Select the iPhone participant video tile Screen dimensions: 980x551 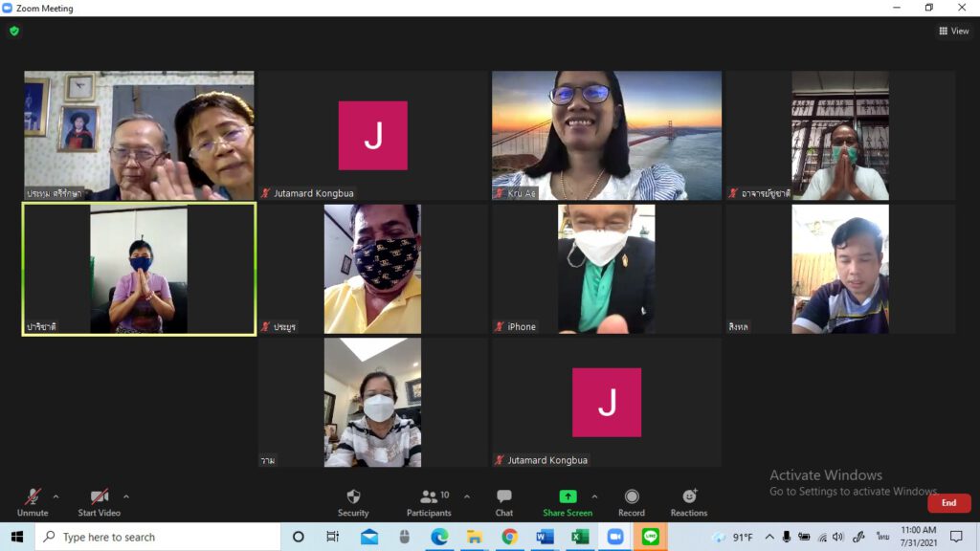pyautogui.click(x=606, y=269)
